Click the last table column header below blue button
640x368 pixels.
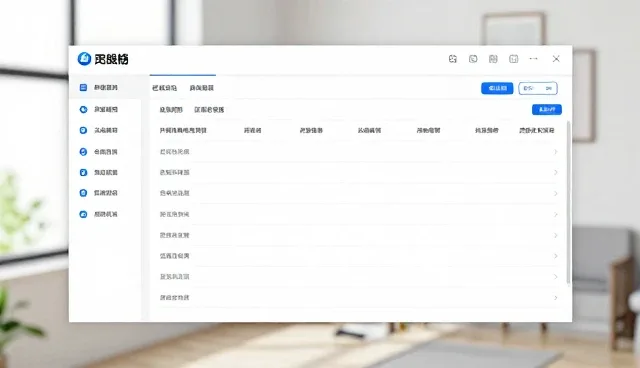537,131
